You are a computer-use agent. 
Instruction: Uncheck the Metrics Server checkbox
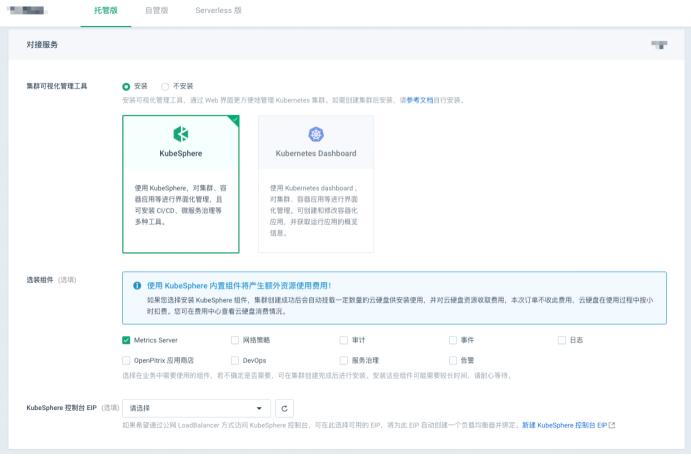[x=126, y=340]
